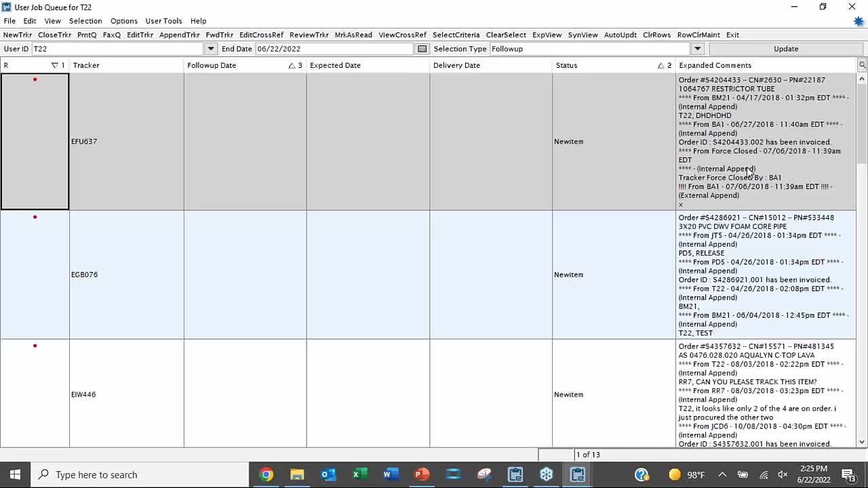This screenshot has width=868, height=488.
Task: Click the muted volume tray icon
Action: pos(783,474)
